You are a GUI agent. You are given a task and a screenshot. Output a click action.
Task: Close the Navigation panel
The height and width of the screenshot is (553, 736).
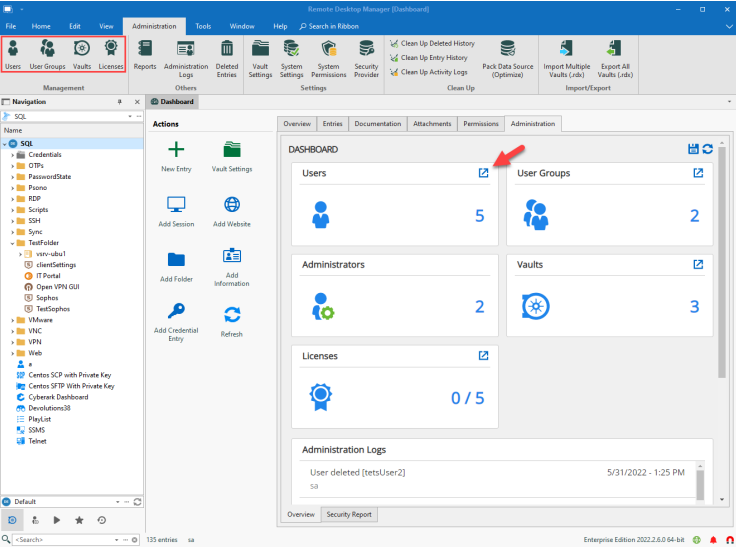(137, 102)
